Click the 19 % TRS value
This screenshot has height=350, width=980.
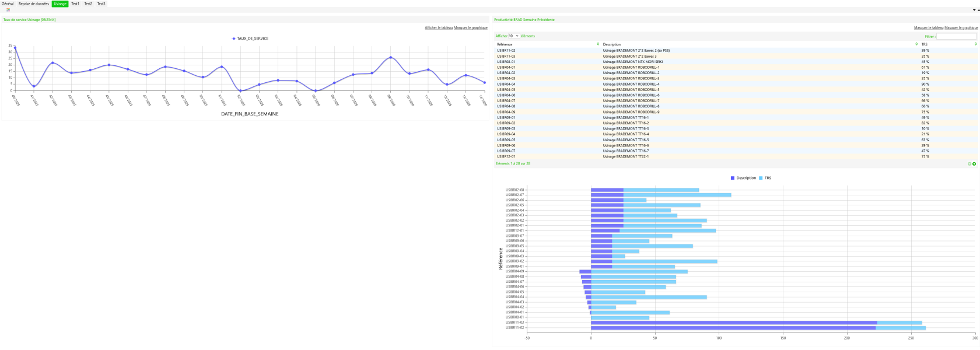[x=925, y=73]
